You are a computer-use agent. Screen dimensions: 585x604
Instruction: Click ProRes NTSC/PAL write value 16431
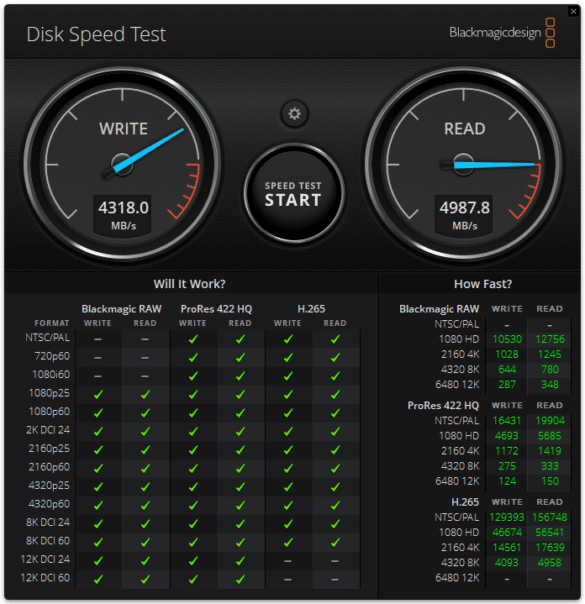tap(507, 421)
